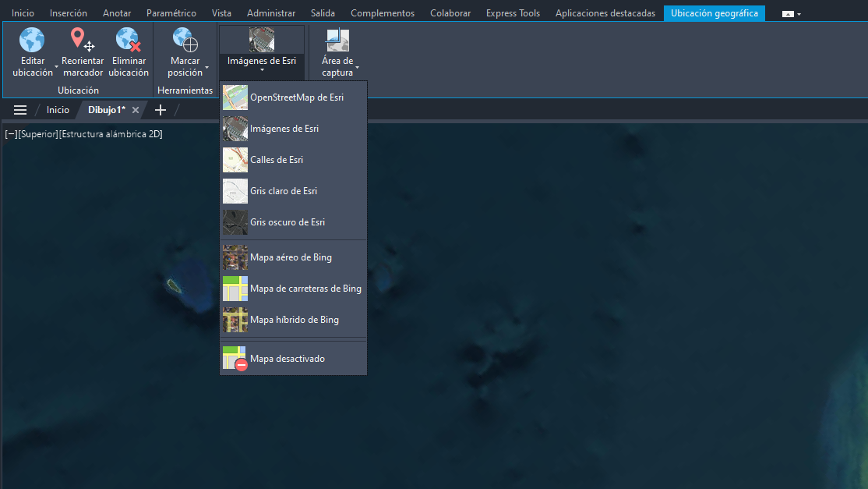Screen dimensions: 868x489
Task: Switch to the Complementos tab
Action: pos(383,12)
